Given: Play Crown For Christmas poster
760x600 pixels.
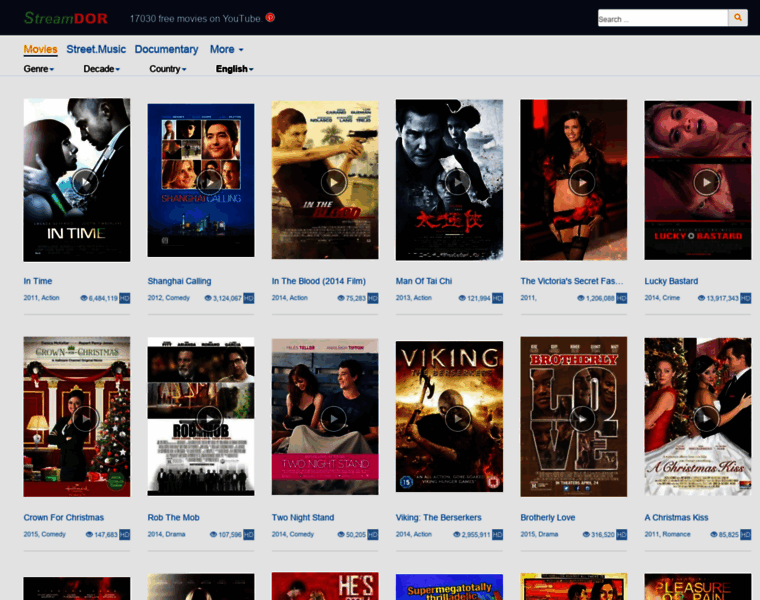Looking at the screenshot, I should pyautogui.click(x=77, y=417).
